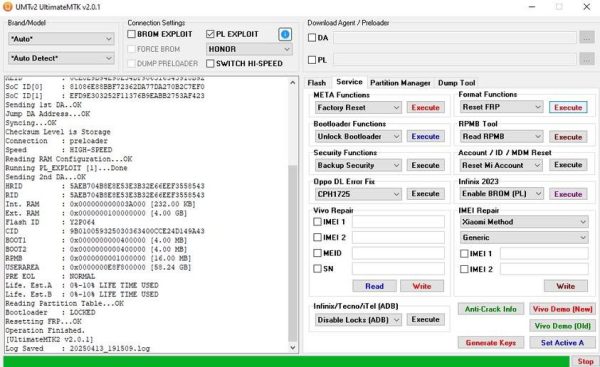Viewport: 600px width, 367px height.
Task: Click the log scroll down arrow
Action: [x=292, y=347]
